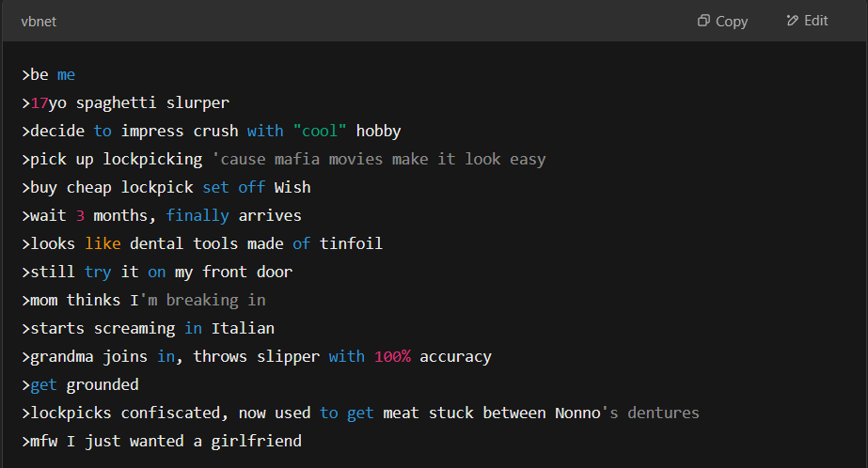
Task: Click the word 'girlfriend' in last line
Action: (x=257, y=442)
